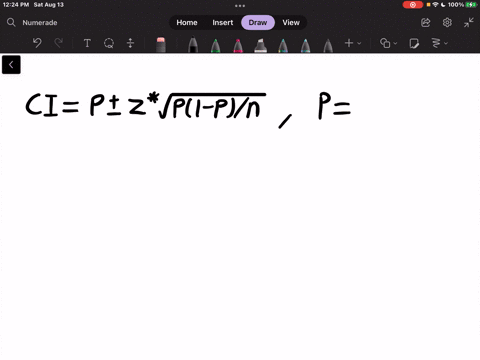This screenshot has height=360, width=480.
Task: Exit full screen with collapse arrows
Action: [469, 22]
